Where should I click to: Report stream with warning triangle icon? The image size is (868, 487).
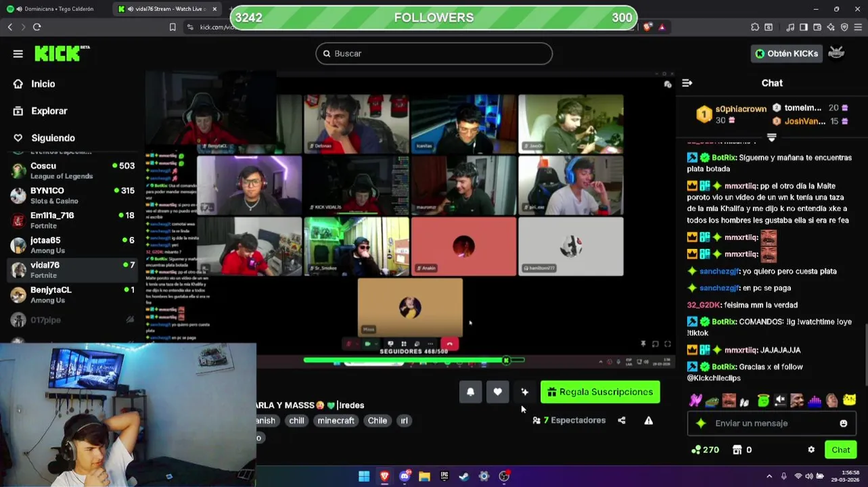point(648,420)
